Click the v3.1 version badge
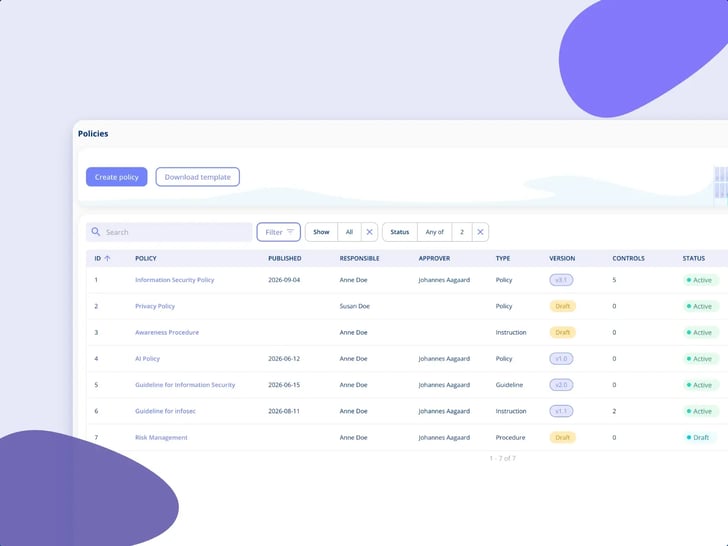Screen dimensions: 728x546 click(x=561, y=280)
